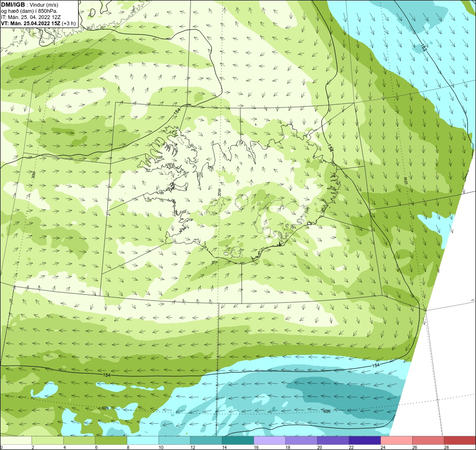Select the legend tick label "20"

pos(319,447)
